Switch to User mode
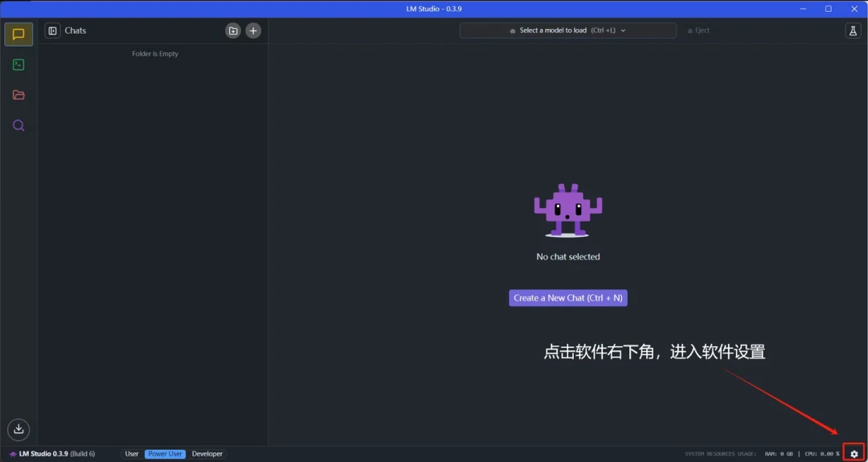 132,454
